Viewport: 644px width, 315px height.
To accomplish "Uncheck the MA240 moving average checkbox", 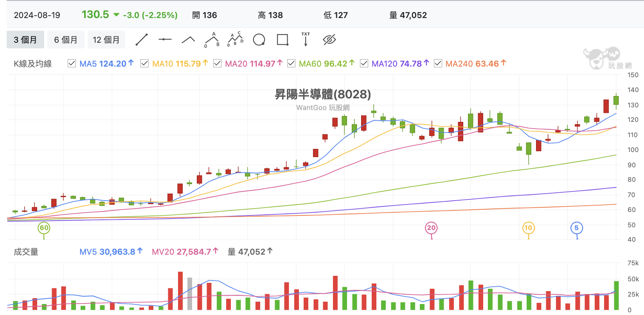I will [438, 63].
